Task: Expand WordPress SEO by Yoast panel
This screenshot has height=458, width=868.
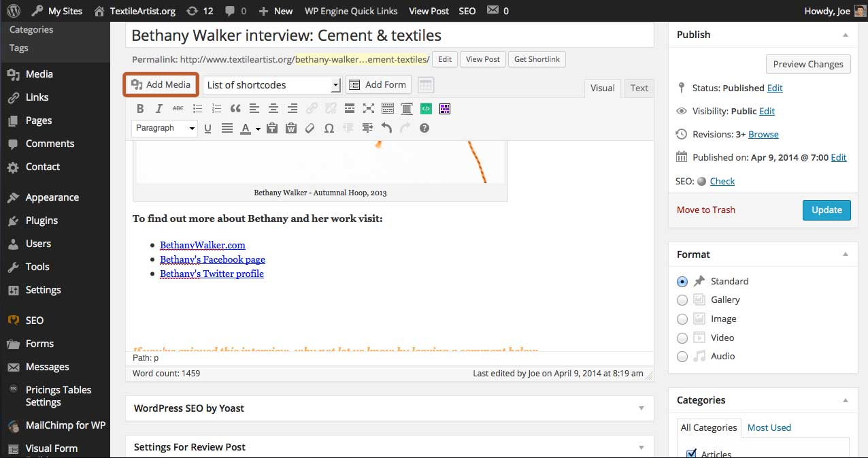Action: 641,408
